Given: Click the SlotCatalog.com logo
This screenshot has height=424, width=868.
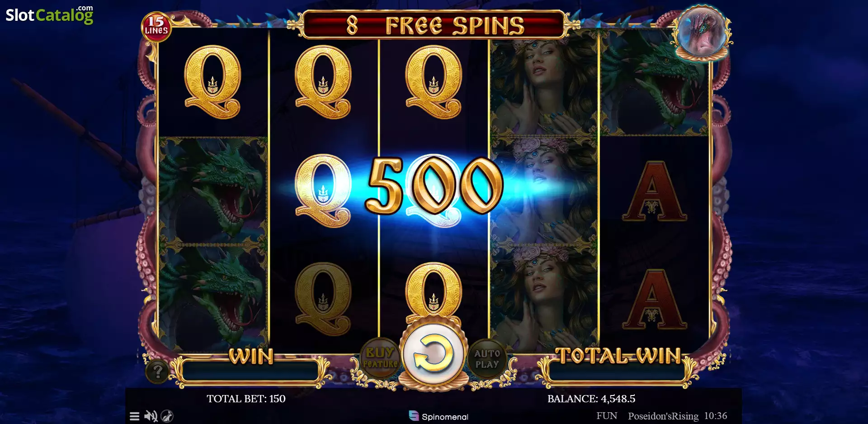Looking at the screenshot, I should tap(49, 15).
